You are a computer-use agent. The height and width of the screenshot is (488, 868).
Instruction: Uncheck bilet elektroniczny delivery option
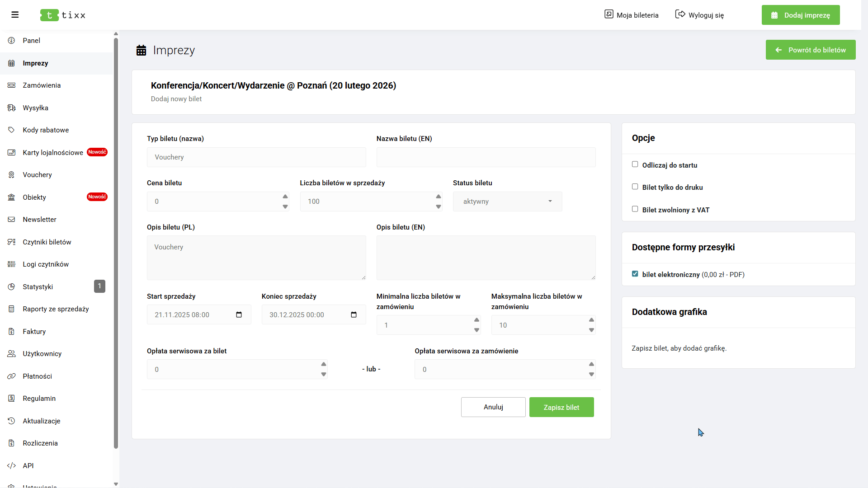[x=635, y=274]
